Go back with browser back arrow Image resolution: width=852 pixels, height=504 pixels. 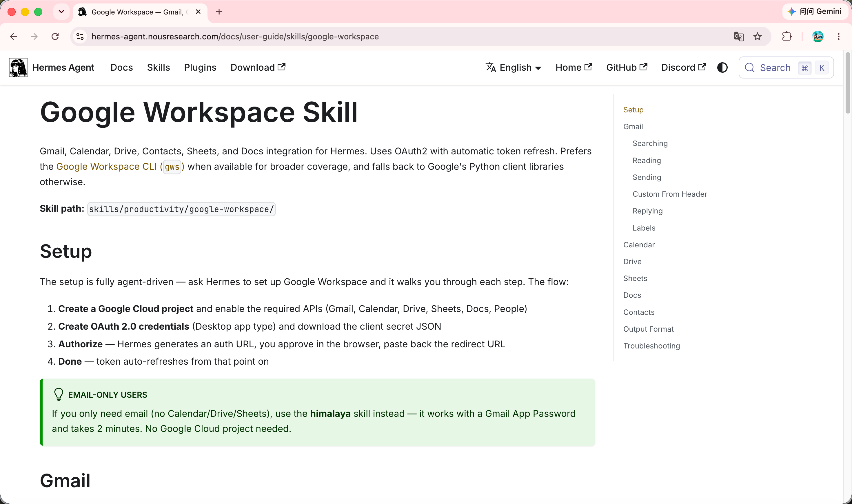[14, 36]
